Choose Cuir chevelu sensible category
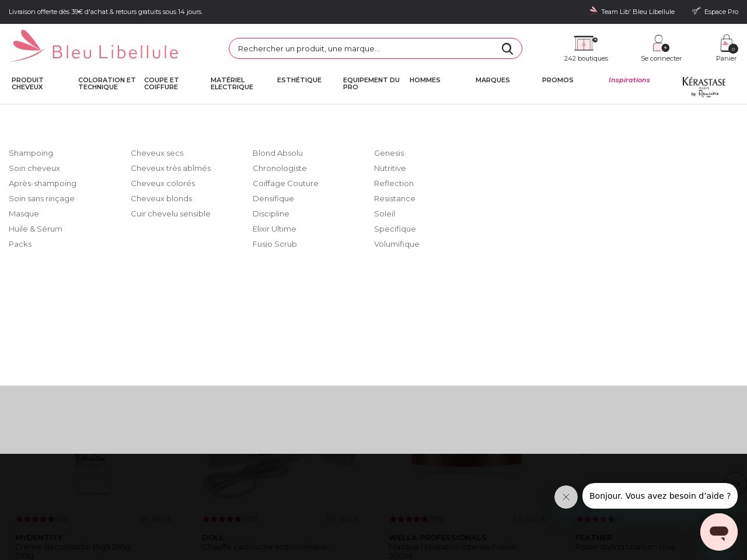The width and height of the screenshot is (747, 560). click(170, 213)
